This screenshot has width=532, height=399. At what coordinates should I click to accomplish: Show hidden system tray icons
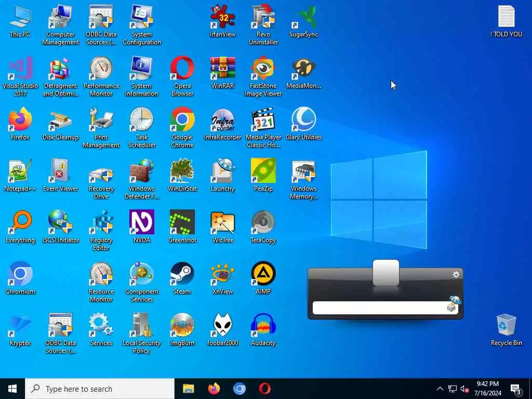pos(440,389)
